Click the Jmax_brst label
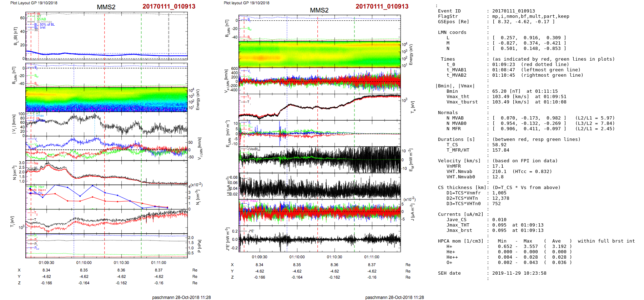The width and height of the screenshot is (644, 300). [459, 230]
